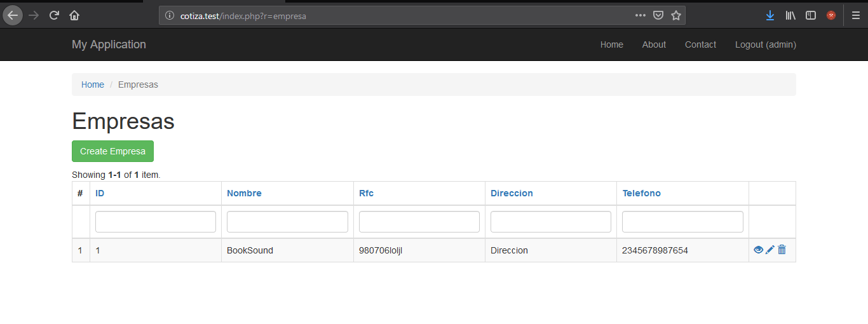Reload the page with browser refresh icon
868x324 pixels.
point(54,15)
